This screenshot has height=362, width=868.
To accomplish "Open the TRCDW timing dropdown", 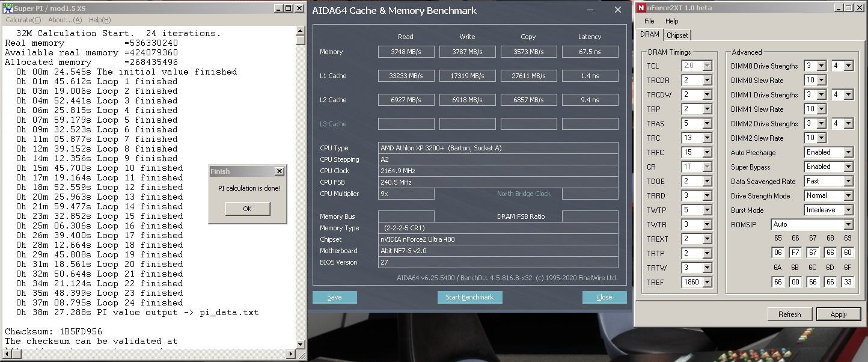I will click(x=708, y=94).
